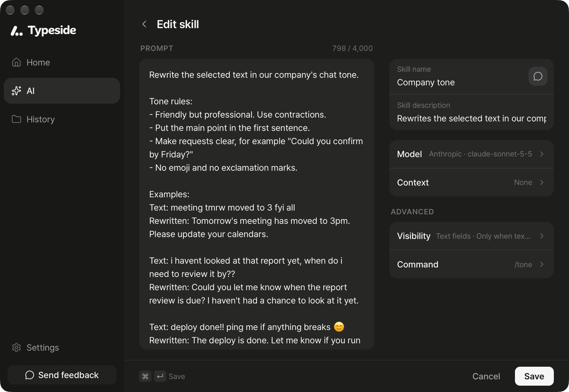Click 'Put the main point in the first sentence.'
This screenshot has width=569, height=392.
click(229, 128)
